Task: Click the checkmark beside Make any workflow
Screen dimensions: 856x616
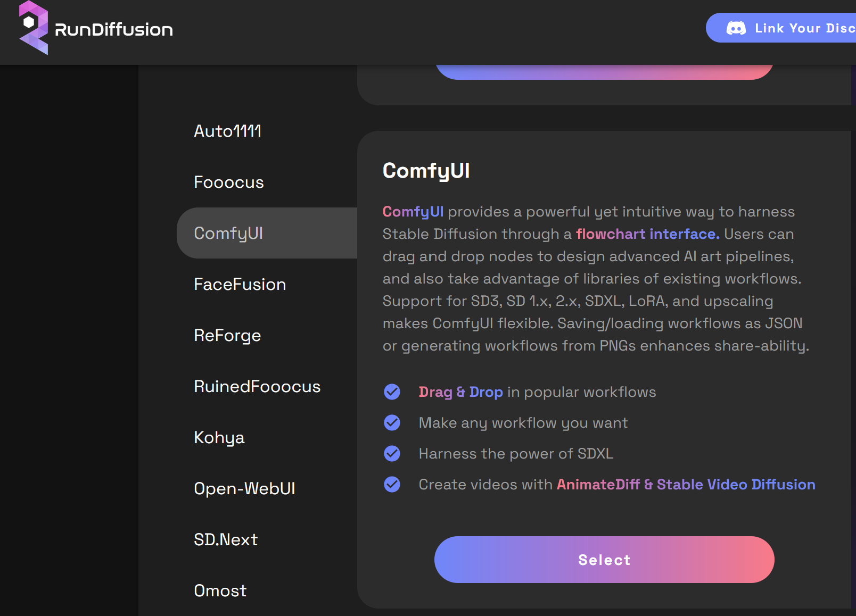Action: tap(392, 422)
